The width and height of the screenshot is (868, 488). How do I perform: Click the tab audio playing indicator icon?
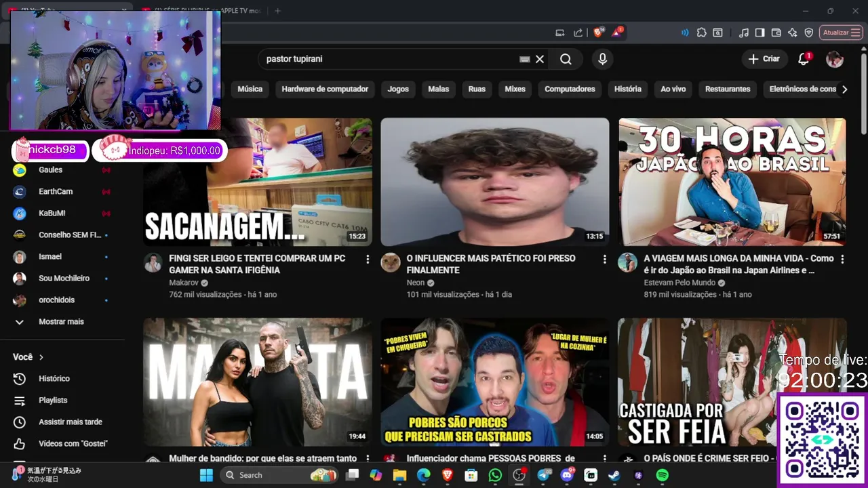point(685,33)
